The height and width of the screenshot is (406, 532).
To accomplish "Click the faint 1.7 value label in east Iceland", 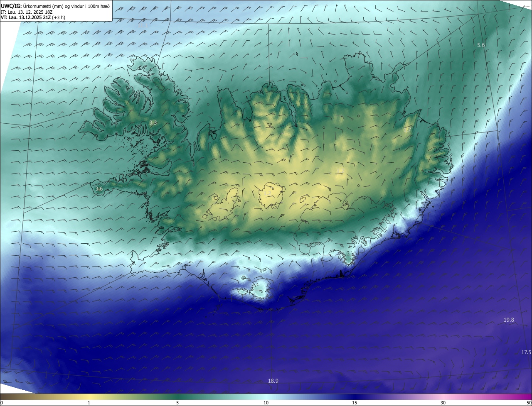I will pos(407,130).
